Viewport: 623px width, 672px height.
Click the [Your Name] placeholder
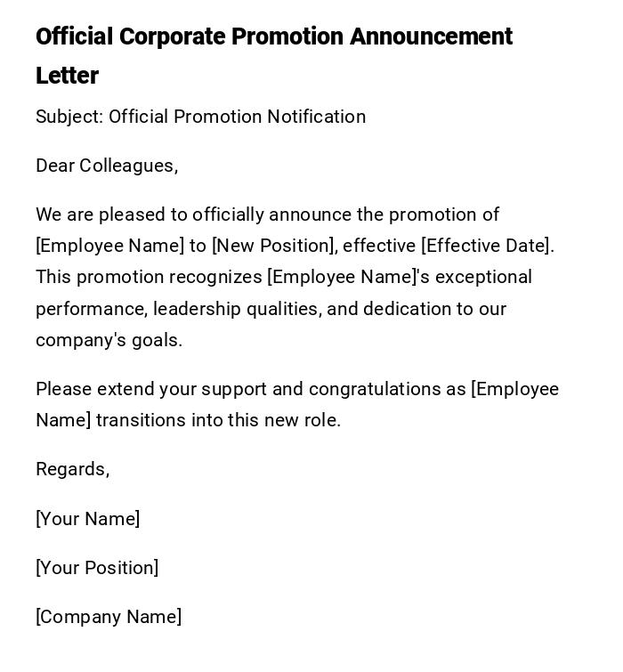[x=87, y=519]
